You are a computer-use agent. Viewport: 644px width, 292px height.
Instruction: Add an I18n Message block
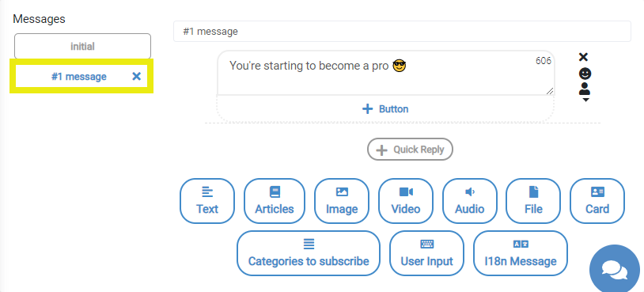(521, 253)
